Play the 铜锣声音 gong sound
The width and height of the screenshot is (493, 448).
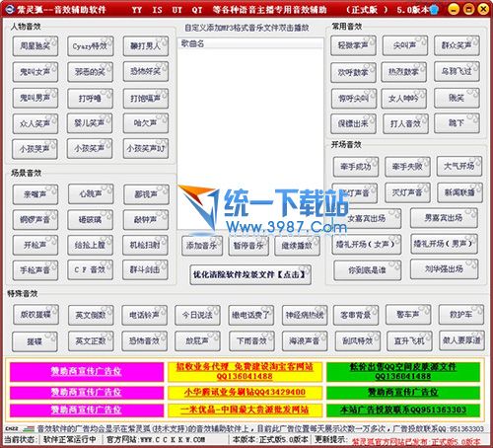pyautogui.click(x=35, y=220)
